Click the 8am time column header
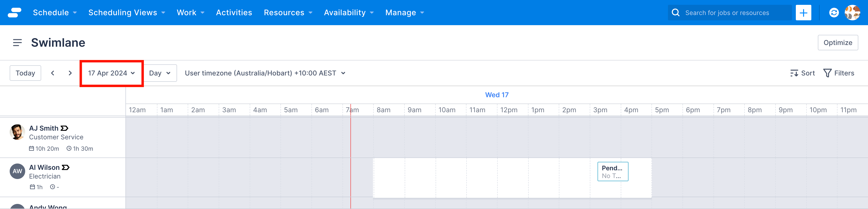The height and width of the screenshot is (209, 868). tap(383, 110)
